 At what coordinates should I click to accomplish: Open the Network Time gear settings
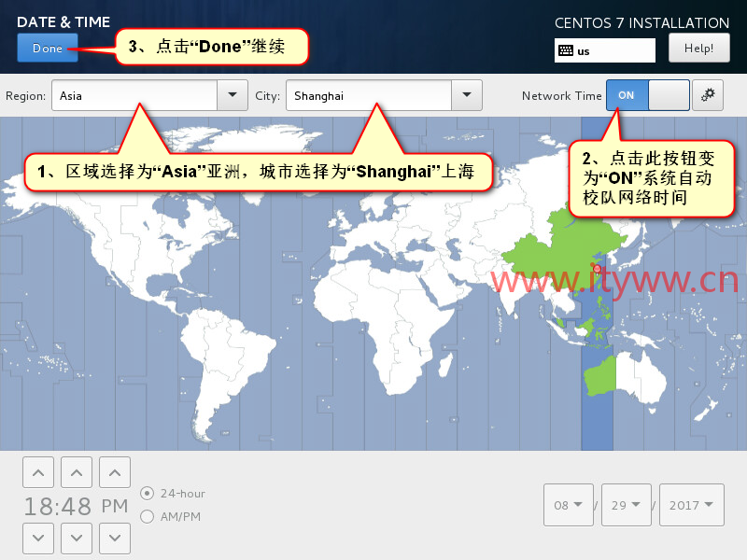(708, 95)
